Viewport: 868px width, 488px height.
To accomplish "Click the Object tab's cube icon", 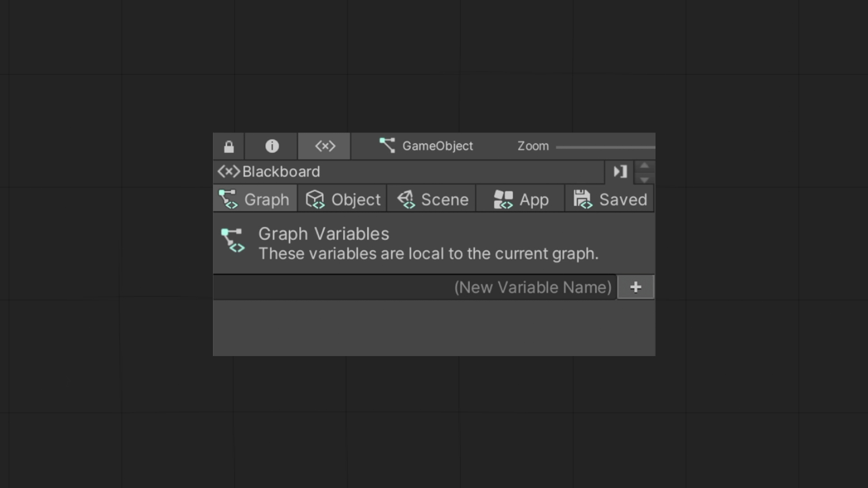I will point(315,199).
